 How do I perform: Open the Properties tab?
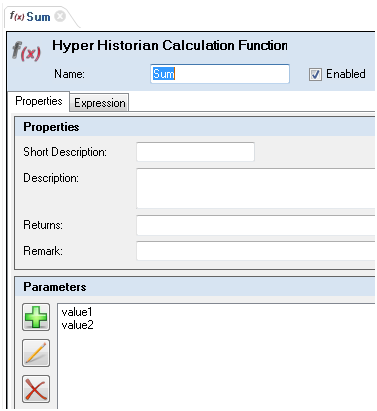pos(39,101)
